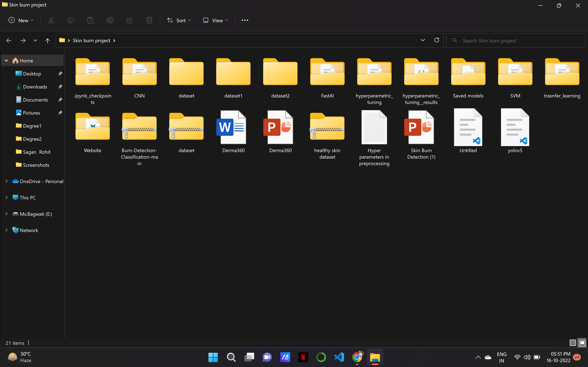Click the Paste clipboard icon
This screenshot has width=588, height=367.
point(90,20)
